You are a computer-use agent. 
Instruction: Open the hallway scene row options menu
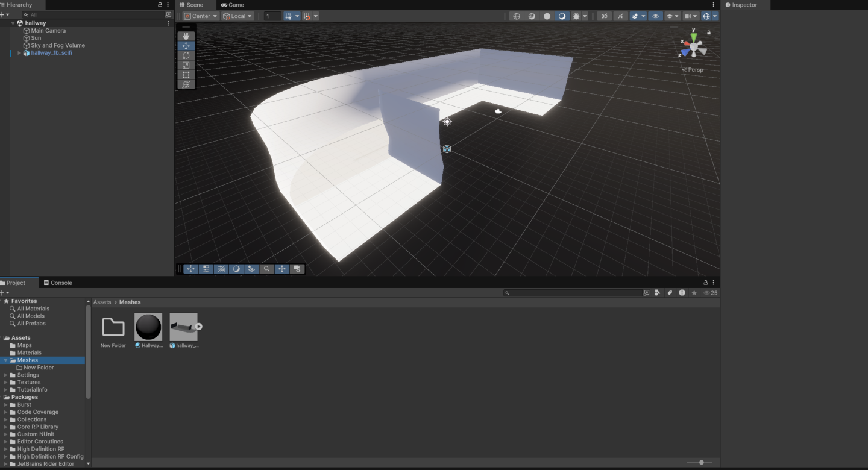coord(168,23)
